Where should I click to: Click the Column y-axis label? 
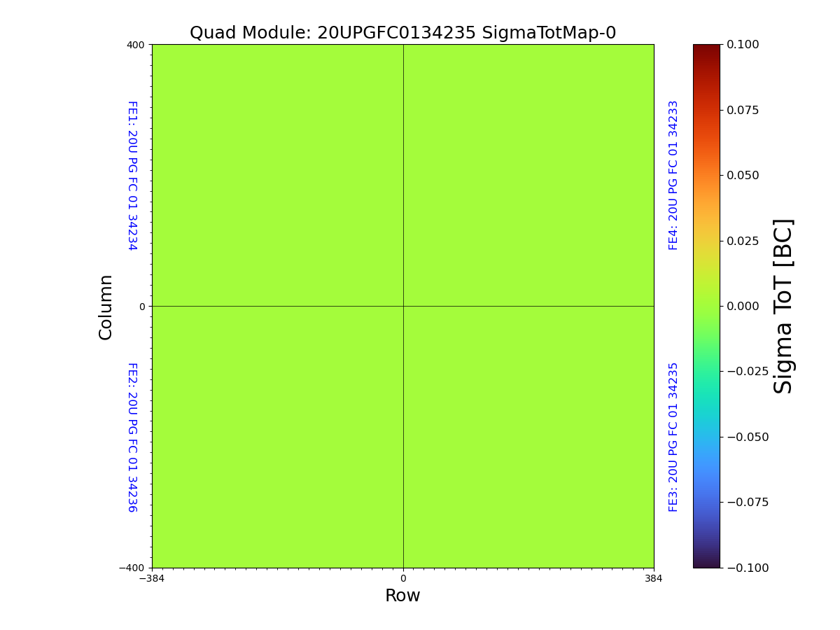click(x=106, y=307)
